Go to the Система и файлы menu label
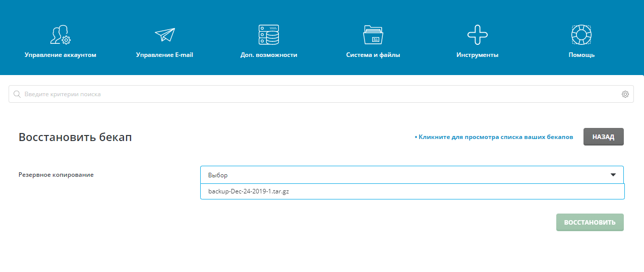Screen dimensions: 644x272 [373, 55]
